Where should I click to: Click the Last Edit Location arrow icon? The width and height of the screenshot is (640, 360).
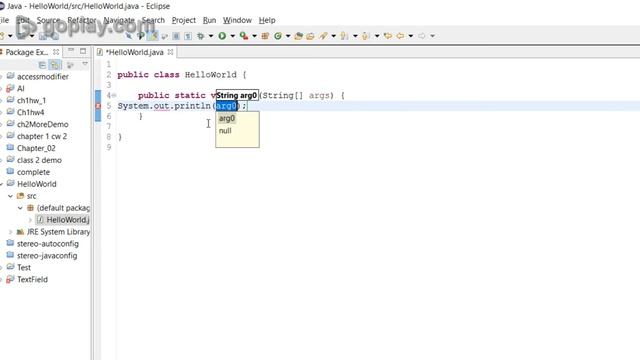388,36
